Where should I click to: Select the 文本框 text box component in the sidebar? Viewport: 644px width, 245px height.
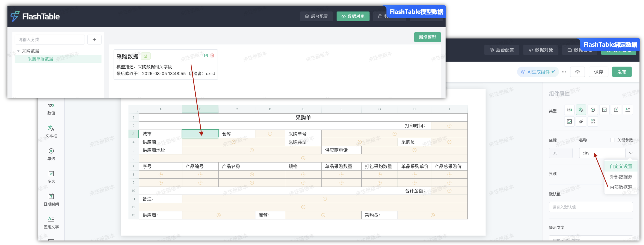51,132
